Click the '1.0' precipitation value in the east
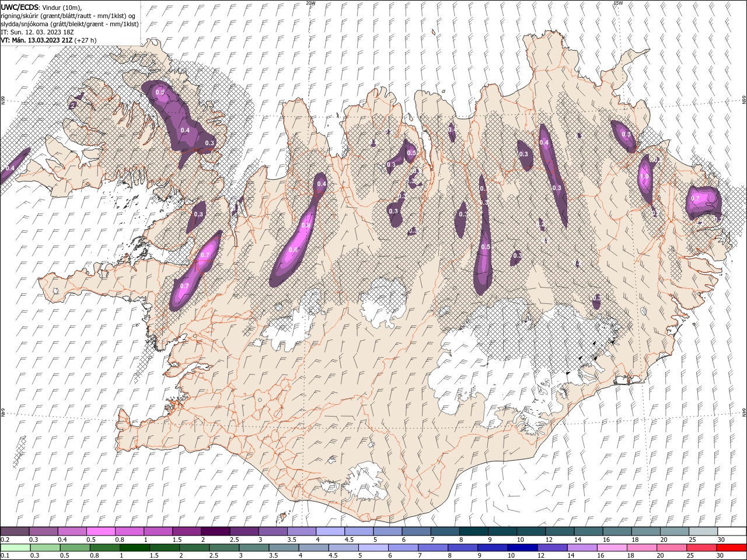The width and height of the screenshot is (747, 560). pyautogui.click(x=644, y=176)
